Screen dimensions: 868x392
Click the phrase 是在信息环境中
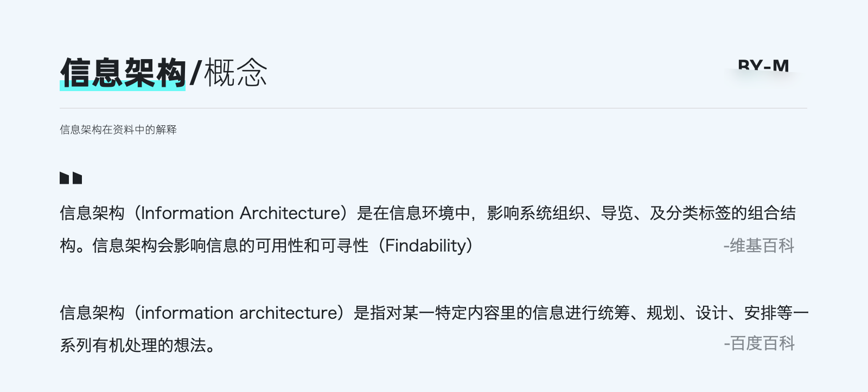coord(413,213)
